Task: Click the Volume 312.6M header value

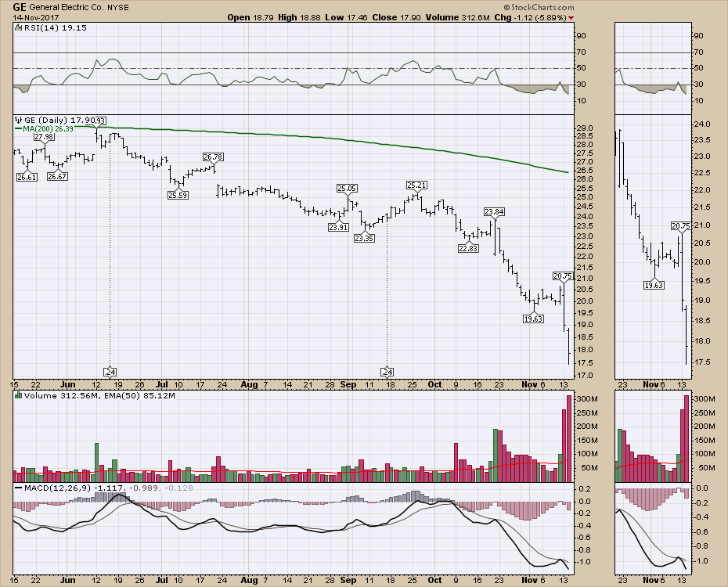Action: click(x=458, y=18)
